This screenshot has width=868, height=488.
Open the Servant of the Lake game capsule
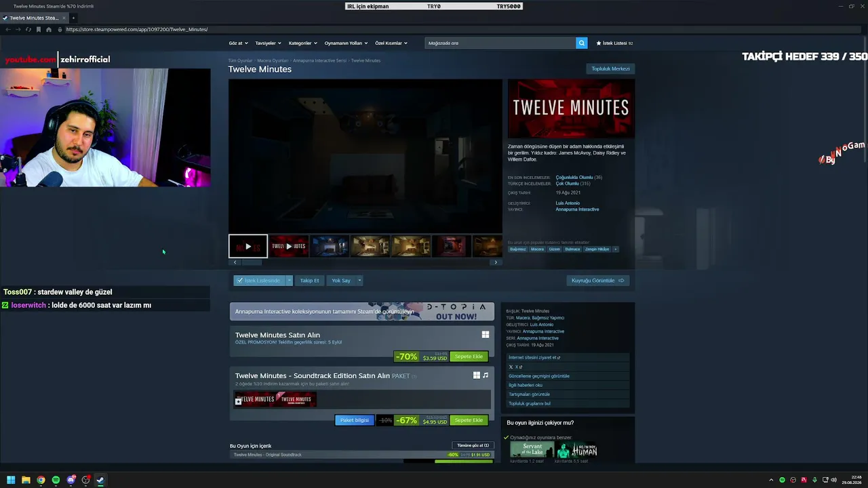pyautogui.click(x=532, y=450)
